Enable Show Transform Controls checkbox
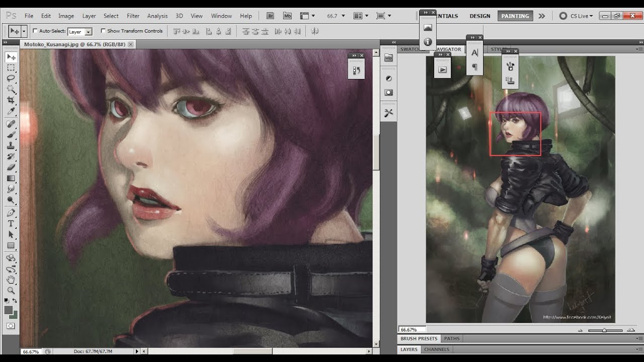 103,31
